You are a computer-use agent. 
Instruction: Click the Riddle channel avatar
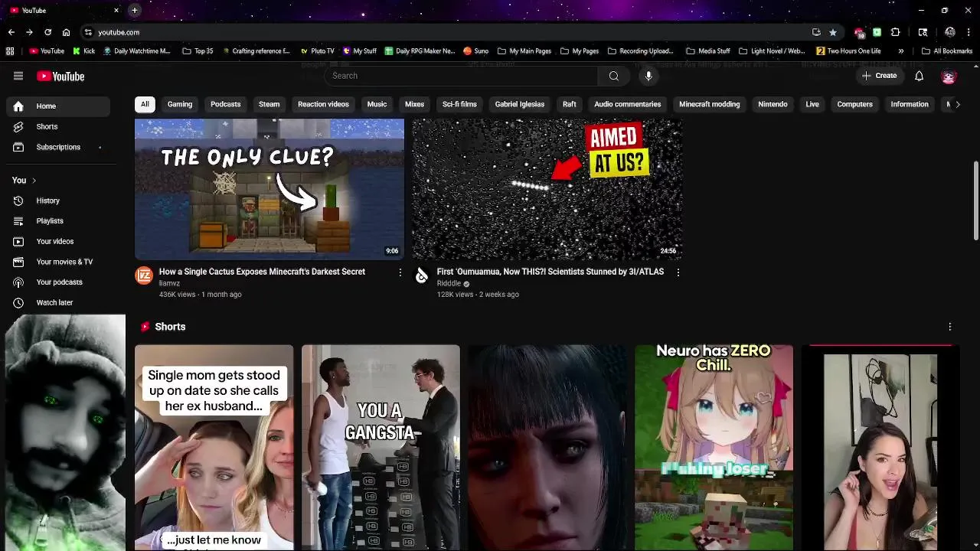click(421, 275)
